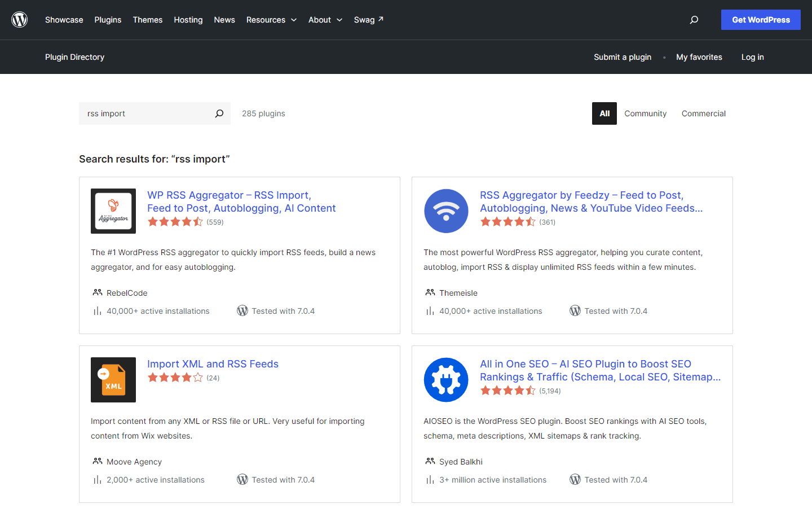Viewport: 812px width, 508px height.
Task: Open Themes in top navigation
Action: tap(148, 20)
